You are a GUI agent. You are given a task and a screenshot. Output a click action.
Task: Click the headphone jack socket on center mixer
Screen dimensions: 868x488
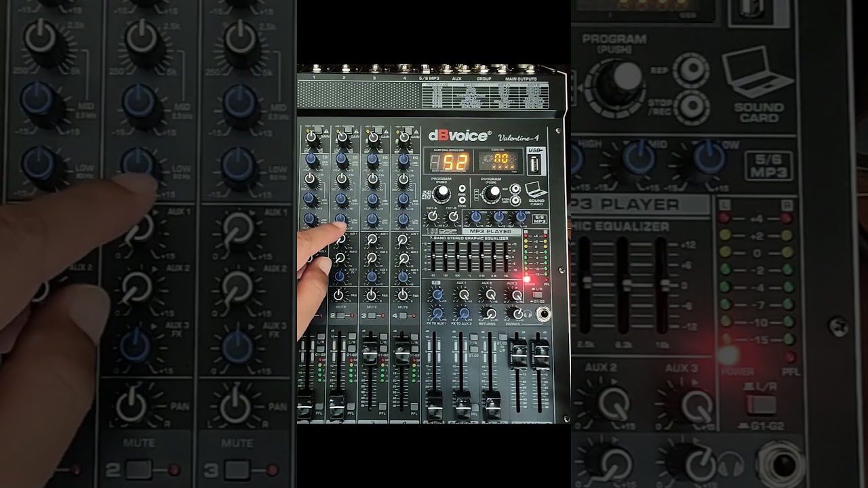click(x=544, y=314)
